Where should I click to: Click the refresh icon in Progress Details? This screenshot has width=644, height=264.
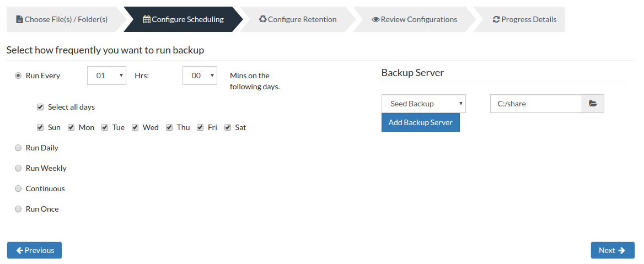click(x=496, y=19)
